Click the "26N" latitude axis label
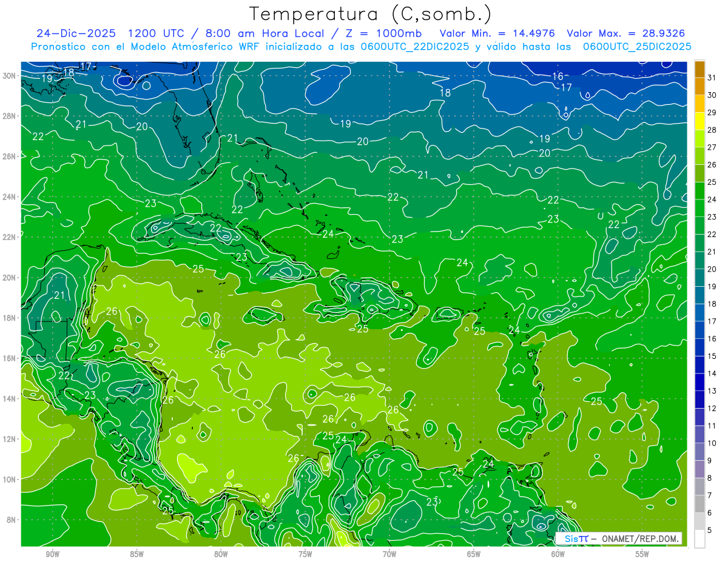 click(x=10, y=156)
